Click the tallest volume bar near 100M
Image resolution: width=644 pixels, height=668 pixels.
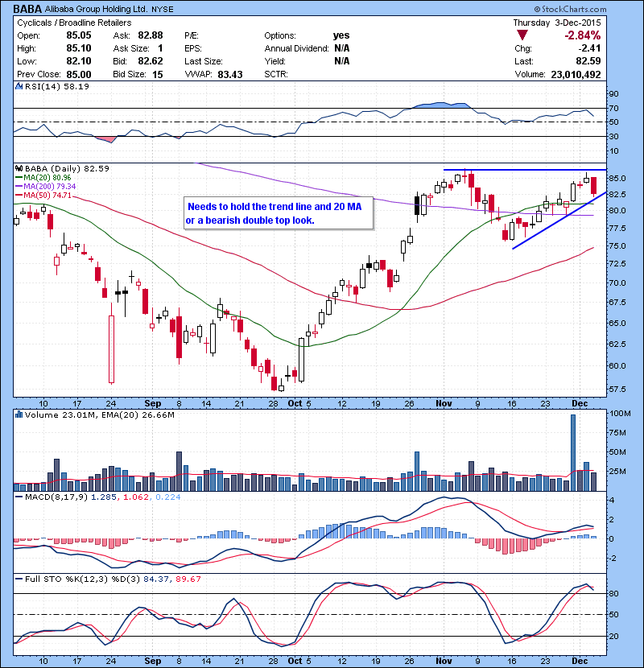click(x=573, y=452)
